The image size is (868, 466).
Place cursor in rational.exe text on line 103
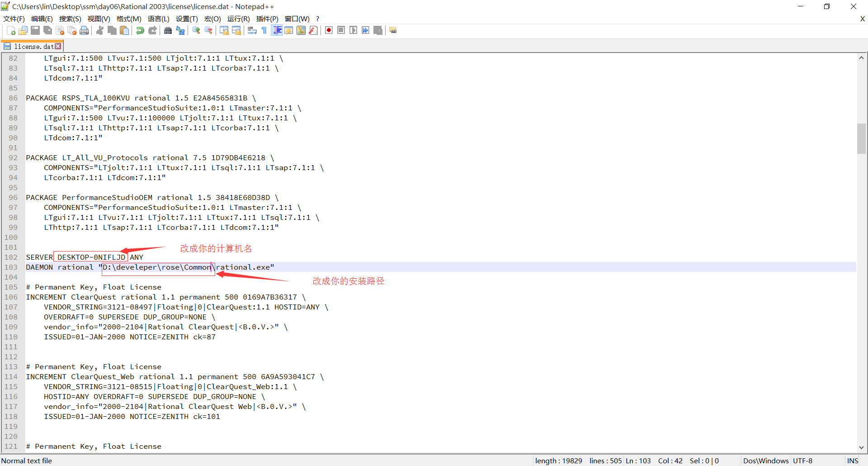pos(243,267)
